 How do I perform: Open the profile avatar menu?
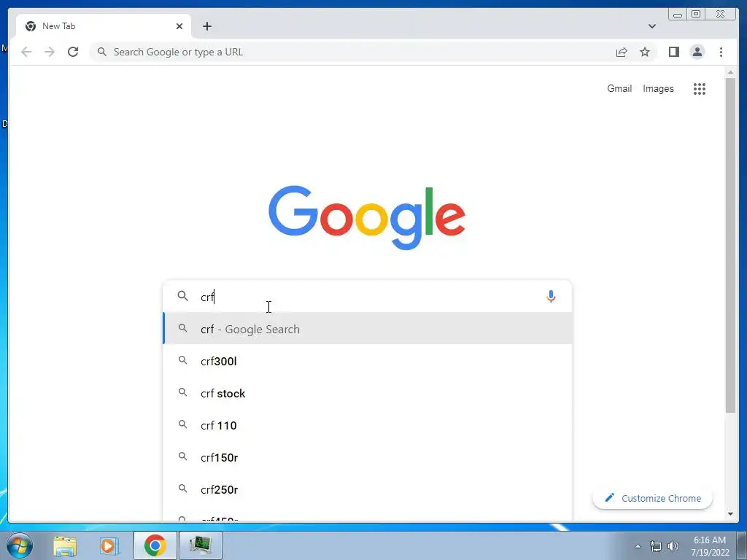[x=697, y=52]
